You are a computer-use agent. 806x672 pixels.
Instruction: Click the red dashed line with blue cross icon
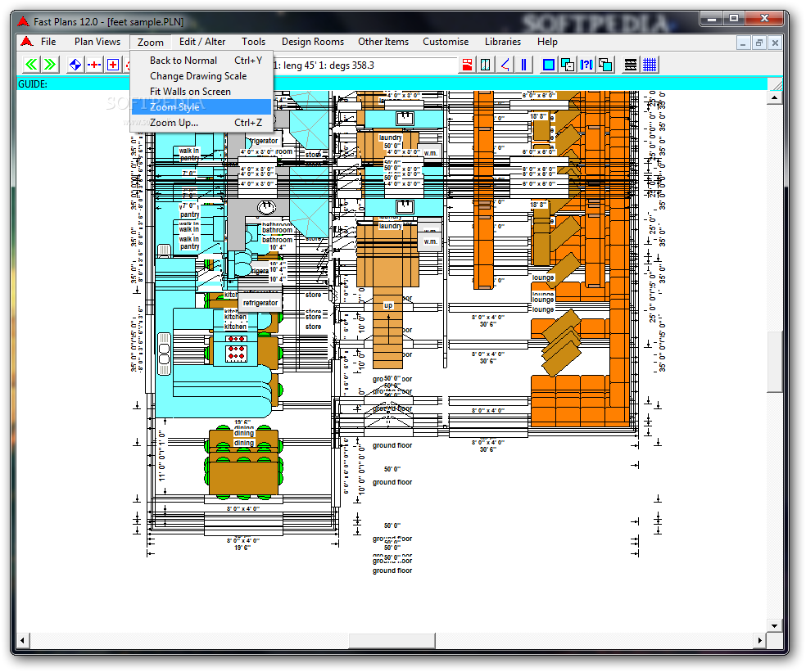point(94,65)
